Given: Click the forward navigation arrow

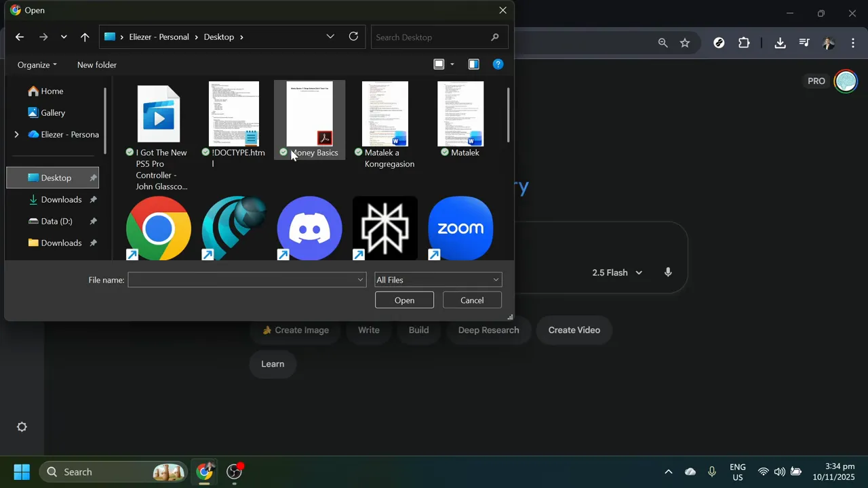Looking at the screenshot, I should (43, 37).
